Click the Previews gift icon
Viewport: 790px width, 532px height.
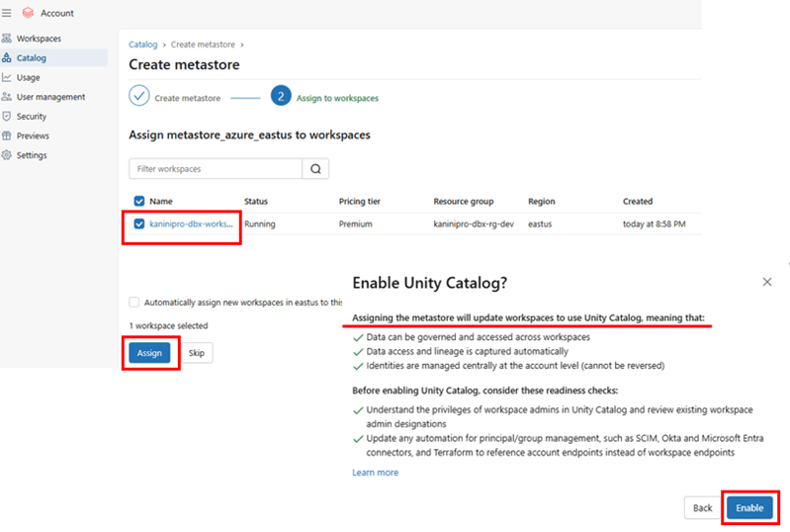(7, 135)
